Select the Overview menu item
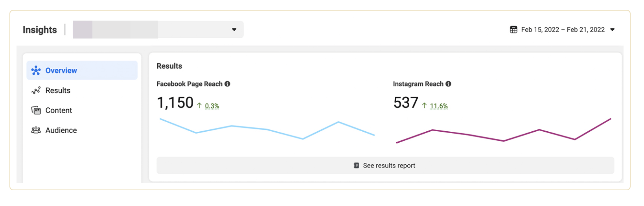Image resolution: width=644 pixels, height=206 pixels. pyautogui.click(x=82, y=70)
